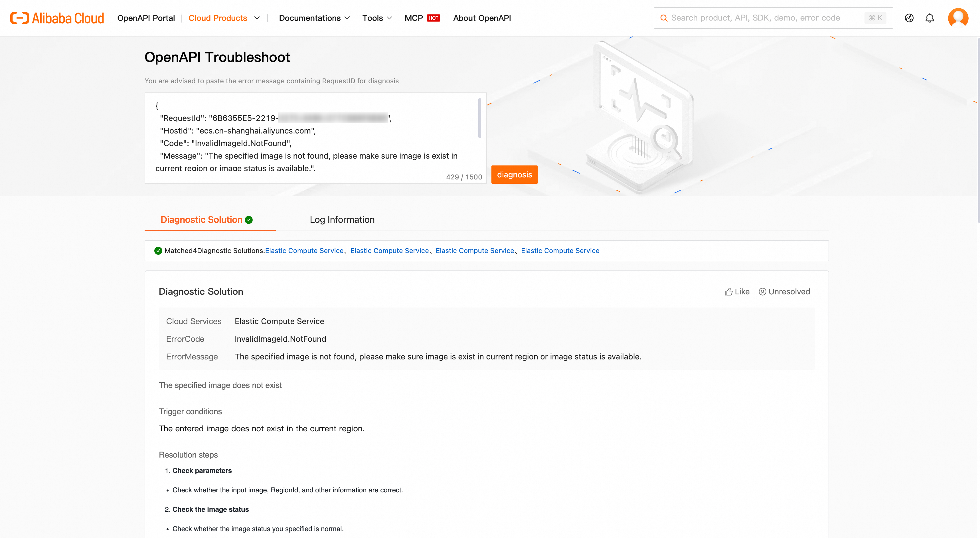This screenshot has width=980, height=538.
Task: Click the user avatar icon
Action: click(x=957, y=17)
